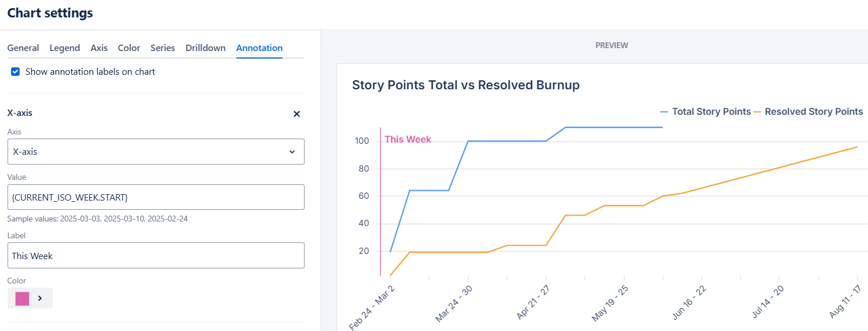Image resolution: width=868 pixels, height=331 pixels.
Task: Switch to the General tab
Action: point(23,48)
